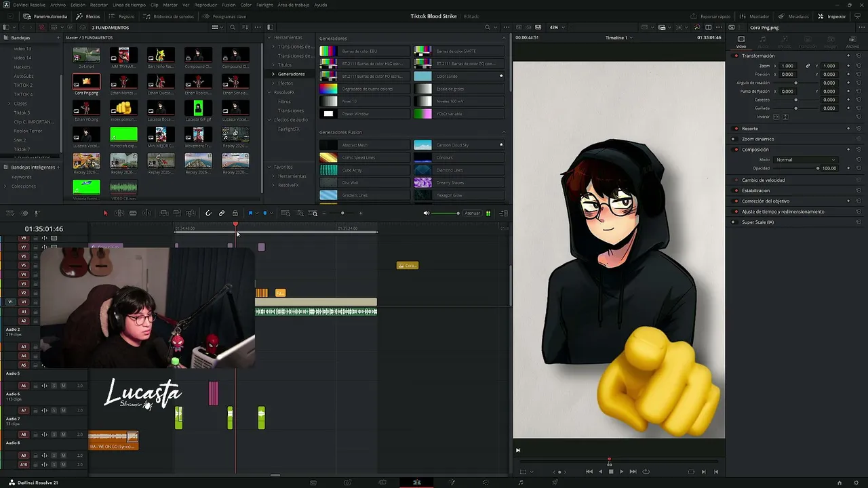Open the Línea de tiempo menu
This screenshot has height=488, width=868.
(129, 5)
